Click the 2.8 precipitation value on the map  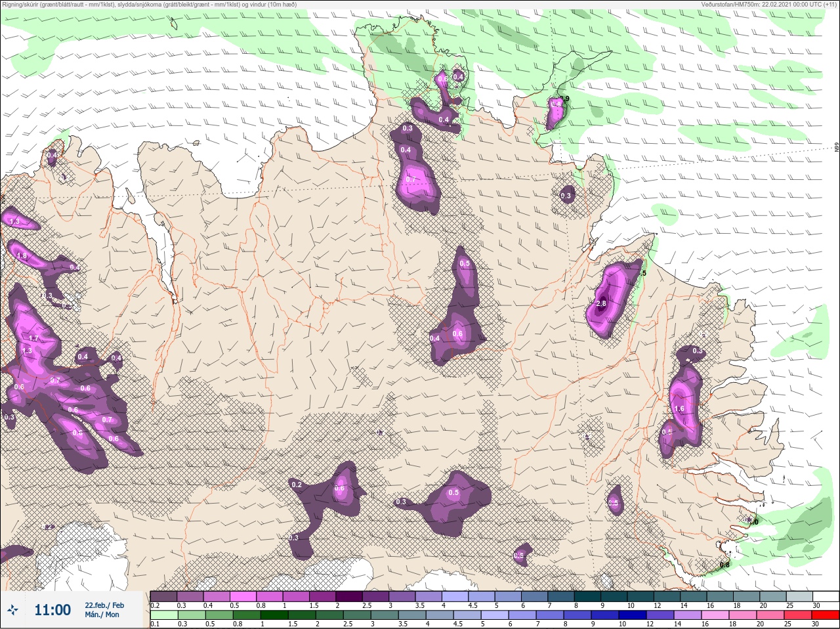coord(601,303)
